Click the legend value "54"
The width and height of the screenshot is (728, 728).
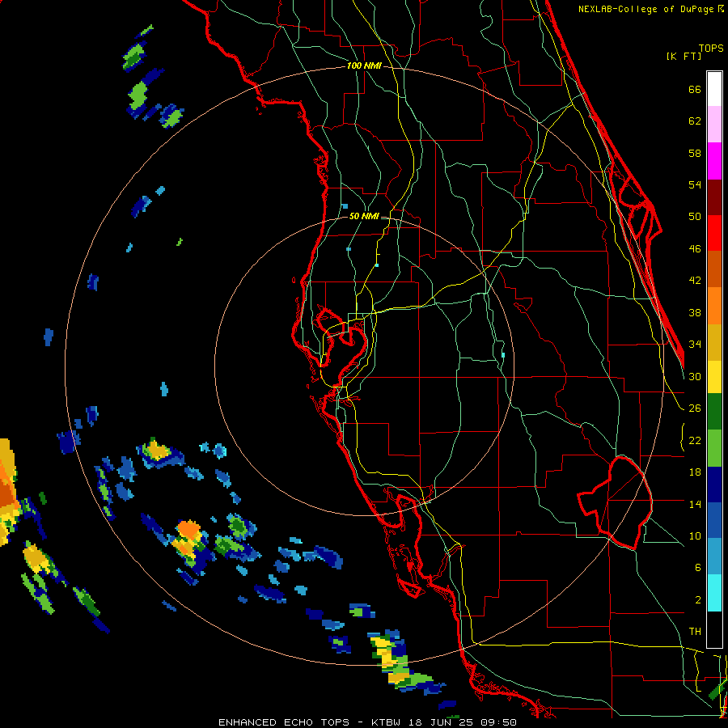695,184
